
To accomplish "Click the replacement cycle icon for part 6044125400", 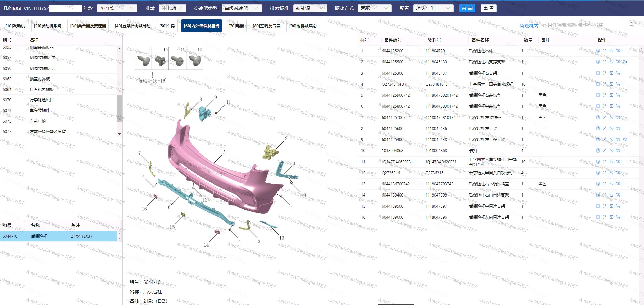I will [x=625, y=140].
